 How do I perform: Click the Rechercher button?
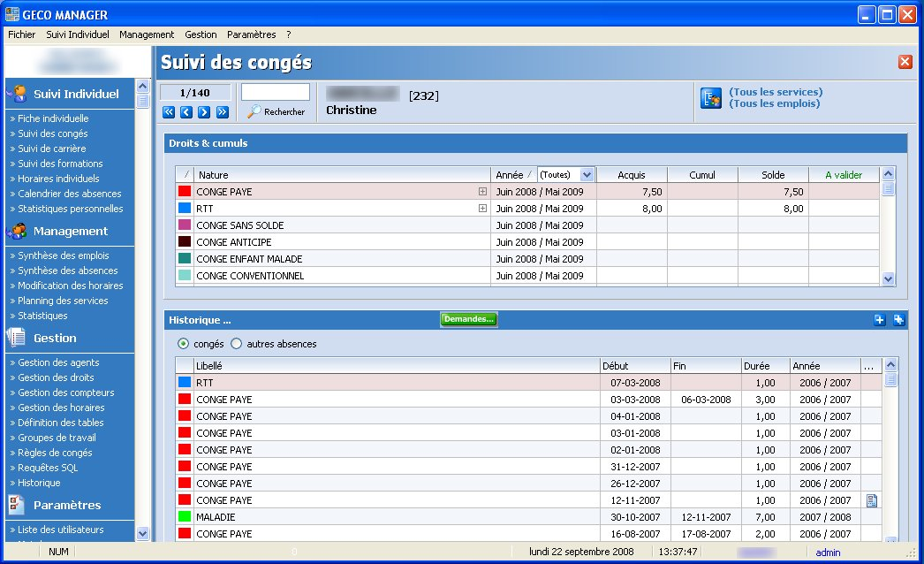276,112
